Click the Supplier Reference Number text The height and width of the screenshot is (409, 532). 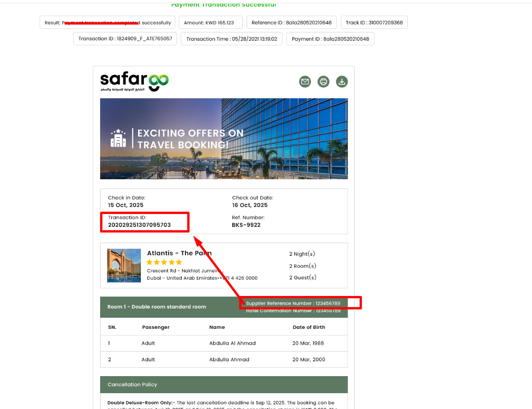[293, 303]
